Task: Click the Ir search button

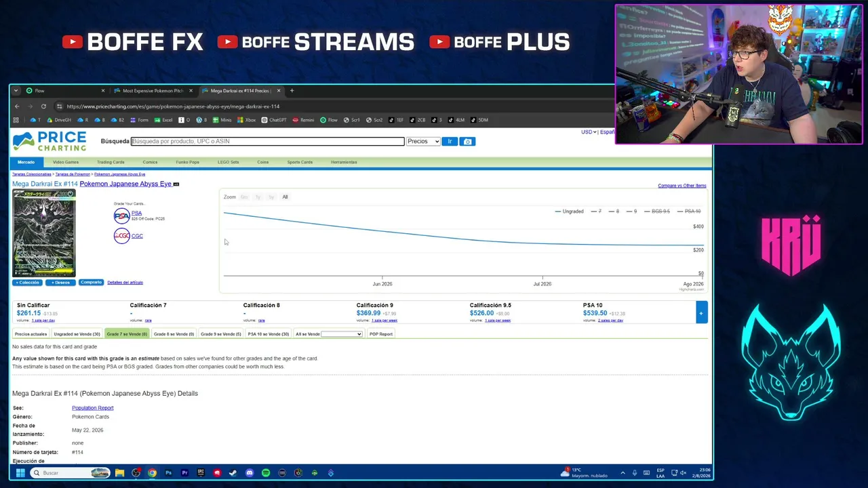Action: click(449, 141)
